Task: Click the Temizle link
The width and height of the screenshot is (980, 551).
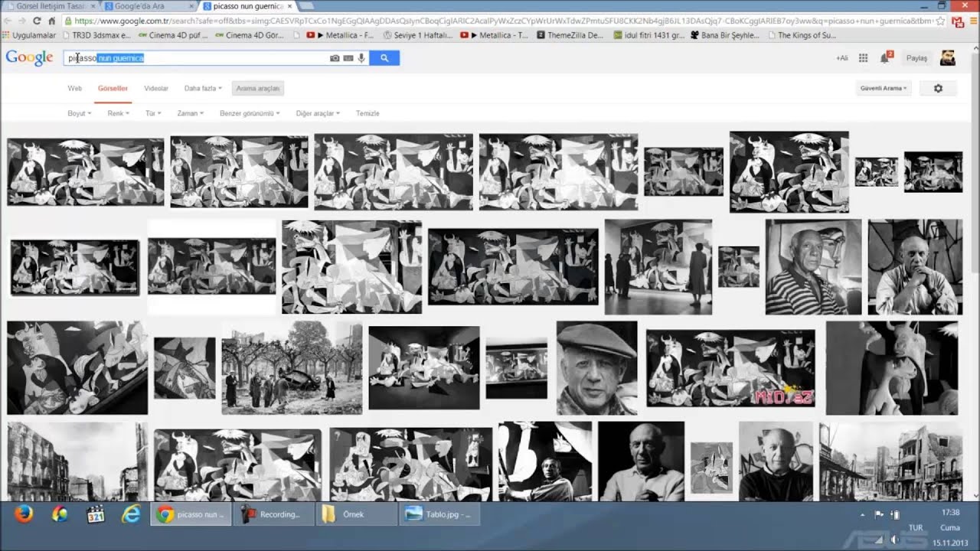Action: point(367,113)
